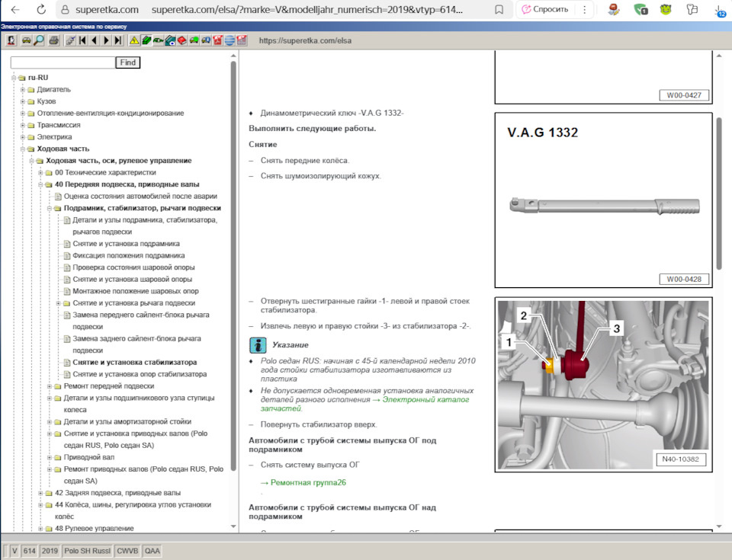The image size is (732, 560).
Task: Expand 42 Задняя подвеска, приводные валы node
Action: (40, 493)
